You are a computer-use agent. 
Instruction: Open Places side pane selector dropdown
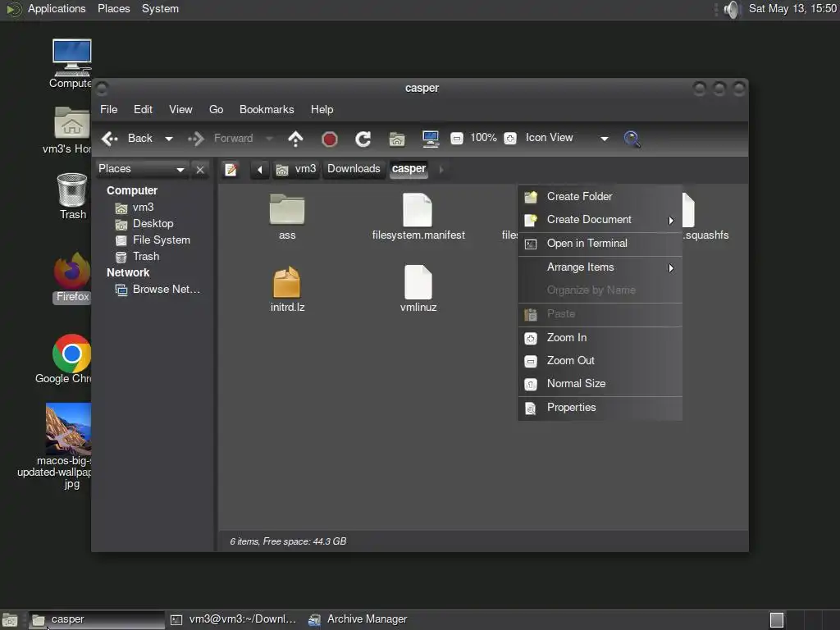click(x=141, y=169)
